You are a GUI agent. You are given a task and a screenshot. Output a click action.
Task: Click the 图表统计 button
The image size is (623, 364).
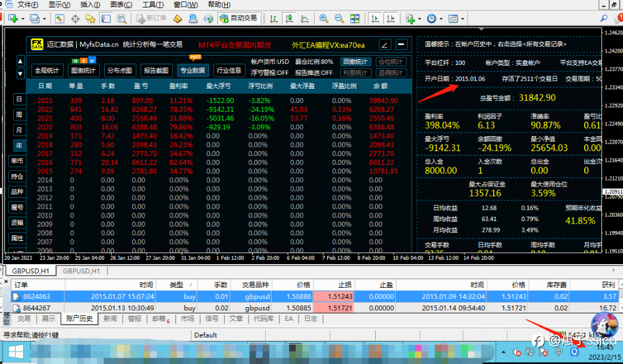coord(83,71)
